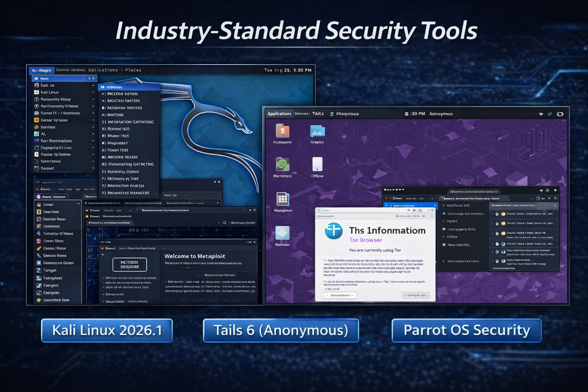Click the icon beside Cemeptes sidebar entry

[x=39, y=292]
